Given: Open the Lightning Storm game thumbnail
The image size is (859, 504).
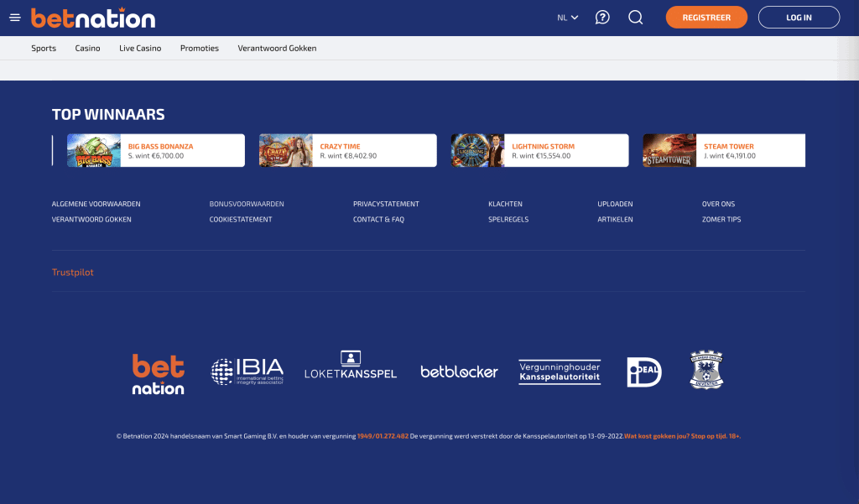Looking at the screenshot, I should 477,150.
